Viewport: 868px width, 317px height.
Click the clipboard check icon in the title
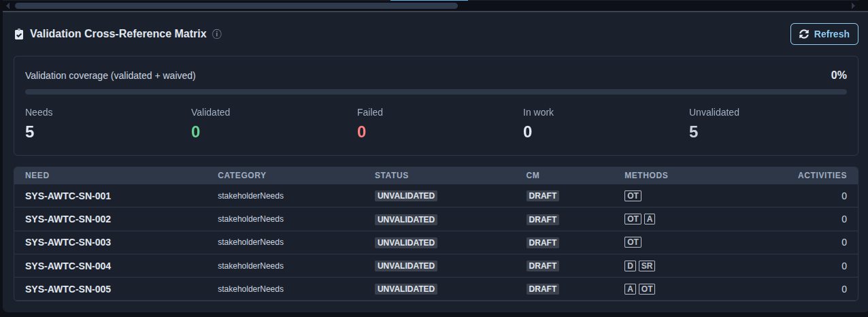click(x=19, y=34)
